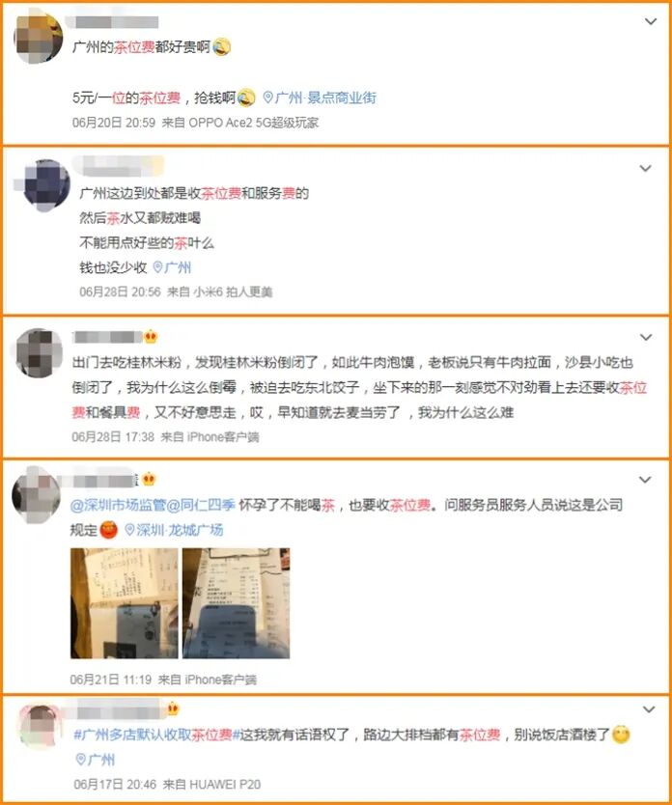View the first receipt photo thumbnail

point(125,603)
